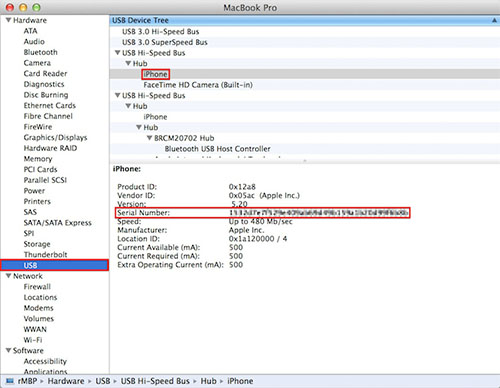Viewport: 500px width, 388px height.
Task: Select WWAN in the sidebar
Action: [x=35, y=329]
